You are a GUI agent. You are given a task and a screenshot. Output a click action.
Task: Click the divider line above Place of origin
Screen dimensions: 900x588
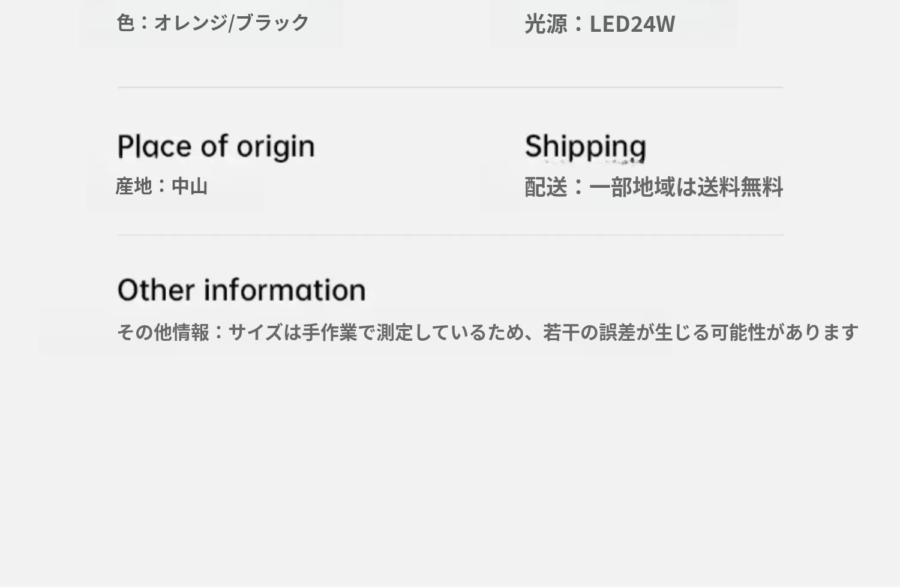coord(450,88)
